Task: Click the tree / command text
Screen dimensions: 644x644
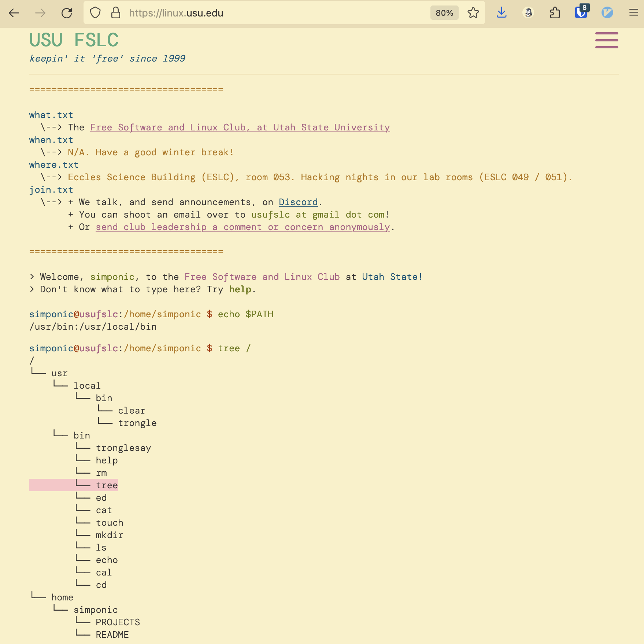Action: [234, 348]
